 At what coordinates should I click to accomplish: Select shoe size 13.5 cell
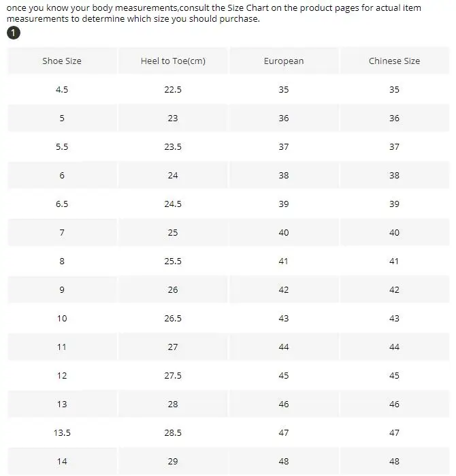click(x=62, y=432)
